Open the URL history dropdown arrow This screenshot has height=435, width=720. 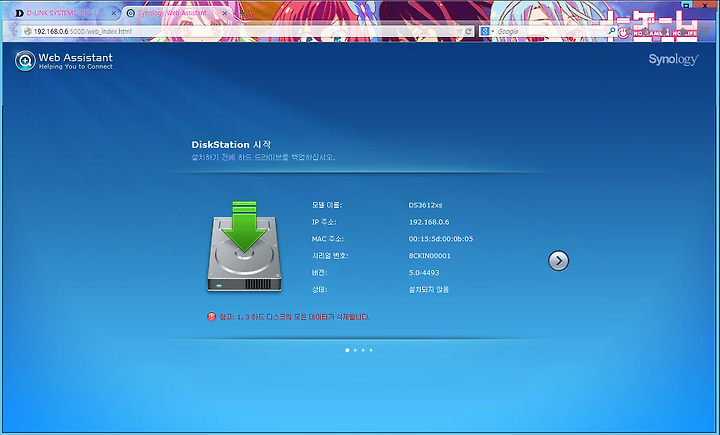(459, 31)
